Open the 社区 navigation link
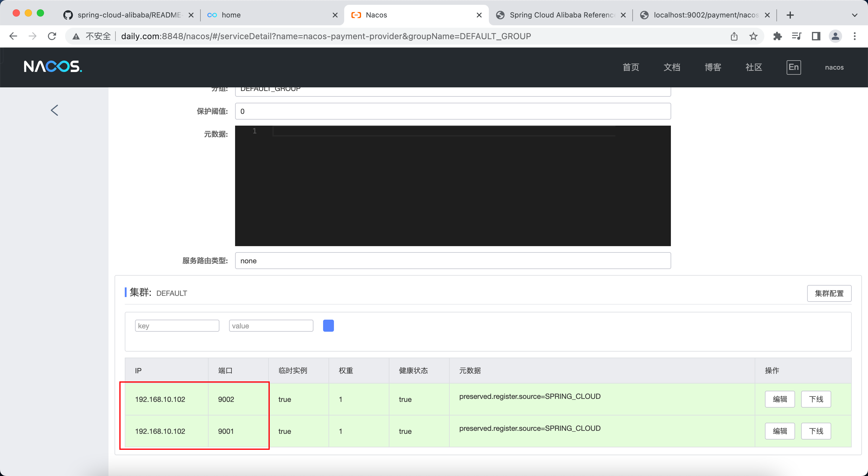This screenshot has width=868, height=476. pos(754,67)
